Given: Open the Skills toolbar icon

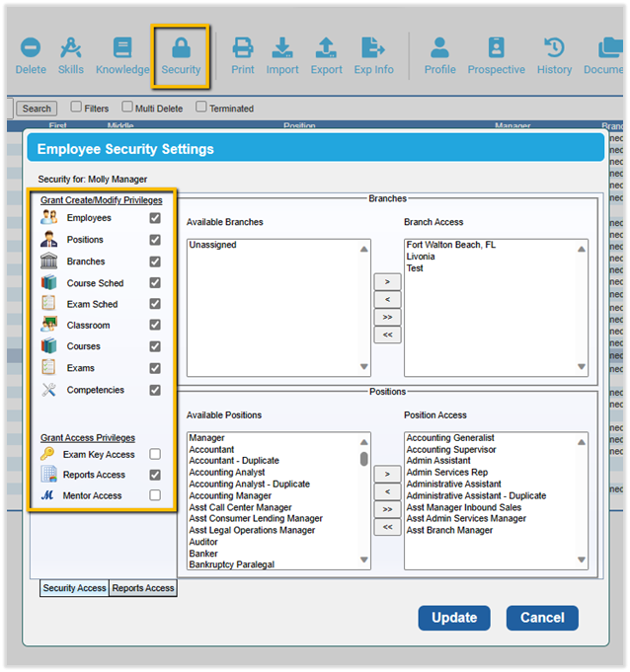Looking at the screenshot, I should [71, 48].
